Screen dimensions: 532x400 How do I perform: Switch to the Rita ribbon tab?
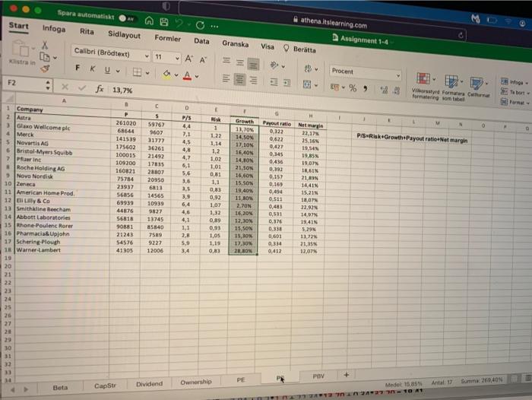coord(87,32)
